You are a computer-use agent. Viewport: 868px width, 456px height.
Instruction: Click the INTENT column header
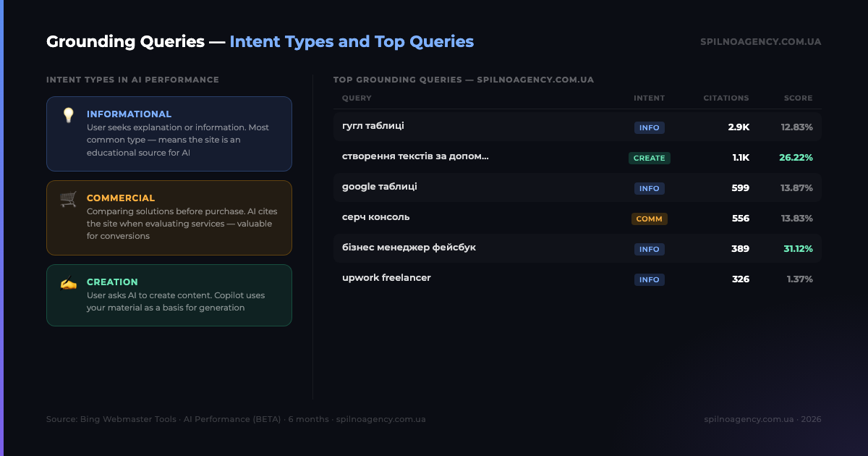pos(649,98)
